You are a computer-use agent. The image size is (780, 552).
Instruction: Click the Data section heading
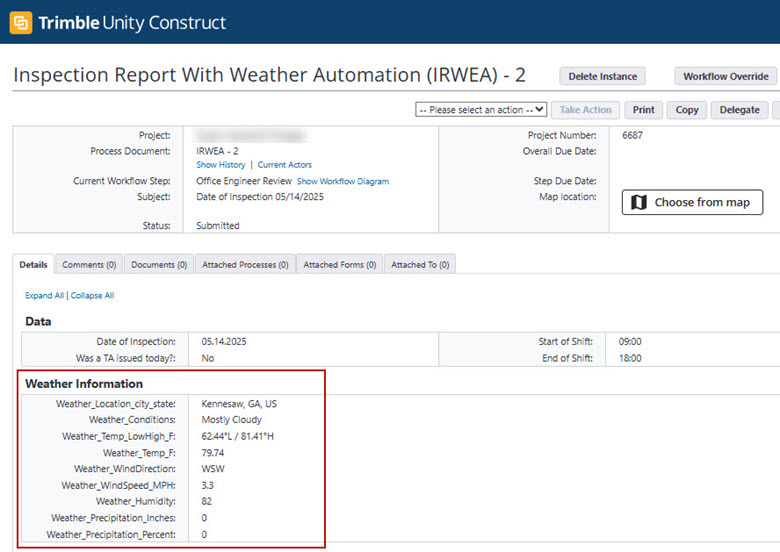[x=38, y=321]
